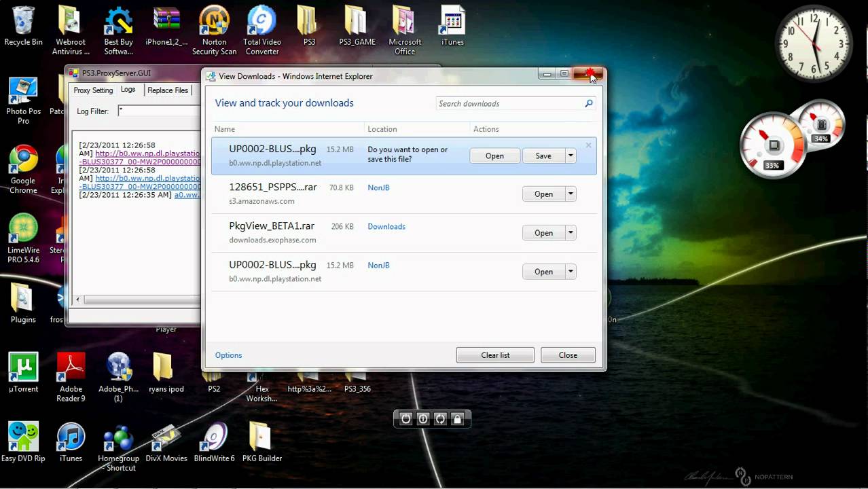Open the 128651_PSPPS rar file

pyautogui.click(x=543, y=194)
